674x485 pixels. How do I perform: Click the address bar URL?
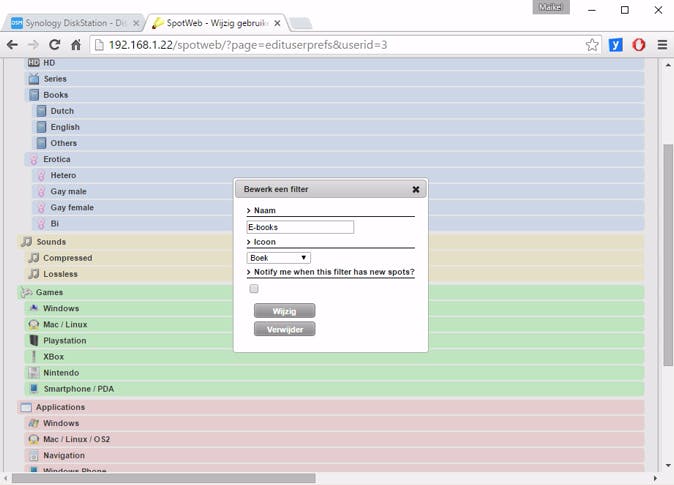[x=248, y=45]
